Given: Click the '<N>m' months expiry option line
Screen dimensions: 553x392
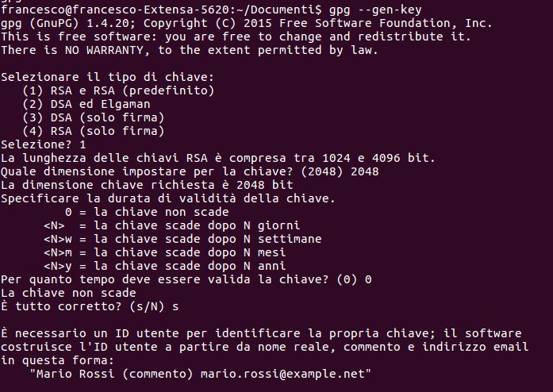Looking at the screenshot, I should [x=165, y=252].
